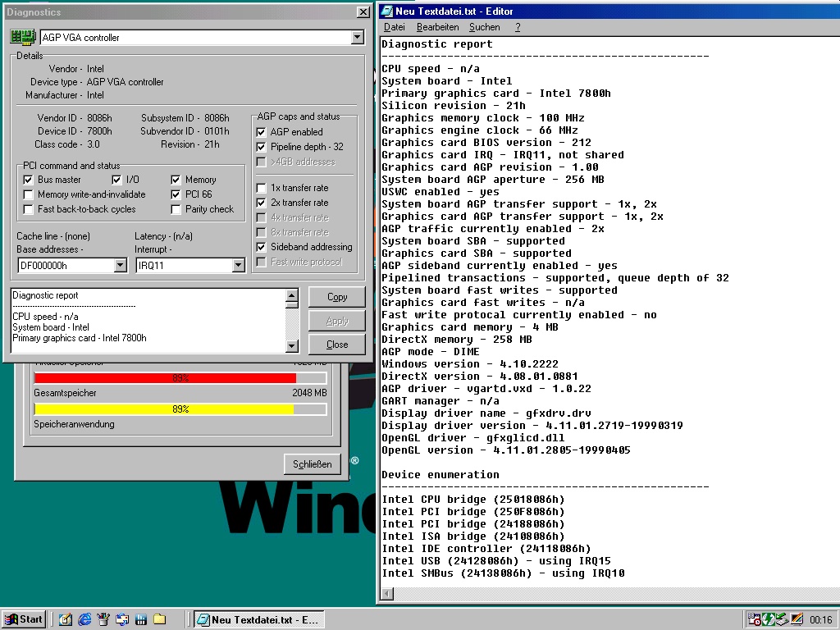Enable Memory write-and-invalidate
Image resolution: width=840 pixels, height=630 pixels.
pos(29,194)
